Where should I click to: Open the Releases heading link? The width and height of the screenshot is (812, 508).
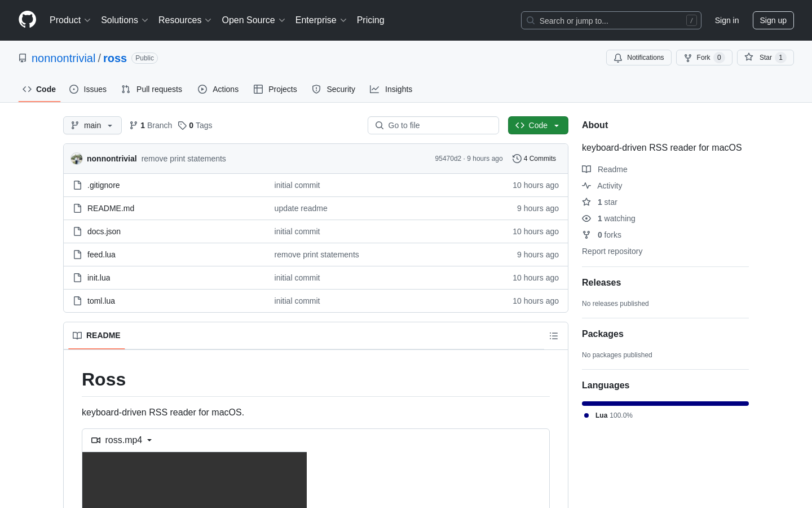(601, 283)
